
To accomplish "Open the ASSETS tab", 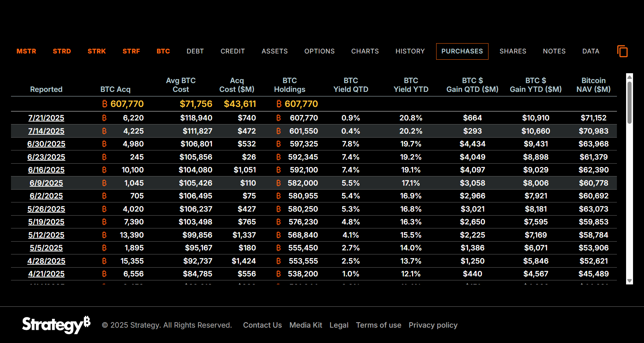I will tap(275, 51).
